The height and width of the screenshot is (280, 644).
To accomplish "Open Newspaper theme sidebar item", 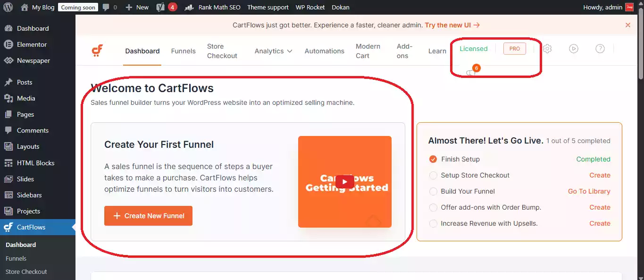I will click(33, 60).
